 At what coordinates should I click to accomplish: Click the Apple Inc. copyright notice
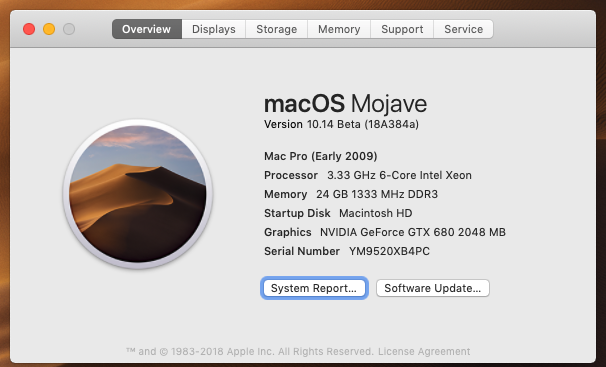(x=250, y=351)
